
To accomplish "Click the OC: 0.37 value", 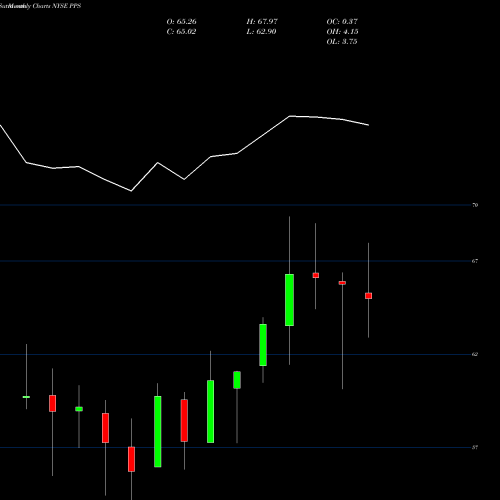I will [342, 22].
